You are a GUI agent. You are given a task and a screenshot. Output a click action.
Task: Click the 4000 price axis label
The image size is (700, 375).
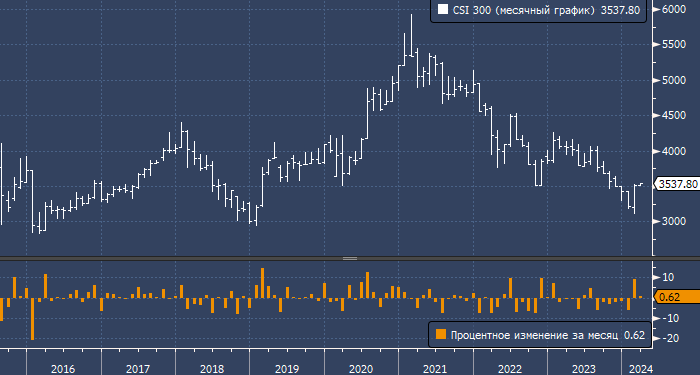click(x=673, y=151)
